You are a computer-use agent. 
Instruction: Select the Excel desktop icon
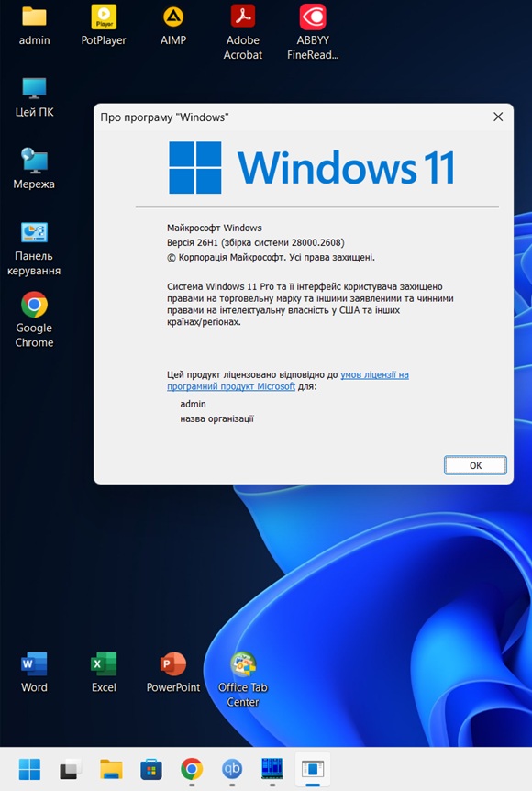[104, 673]
